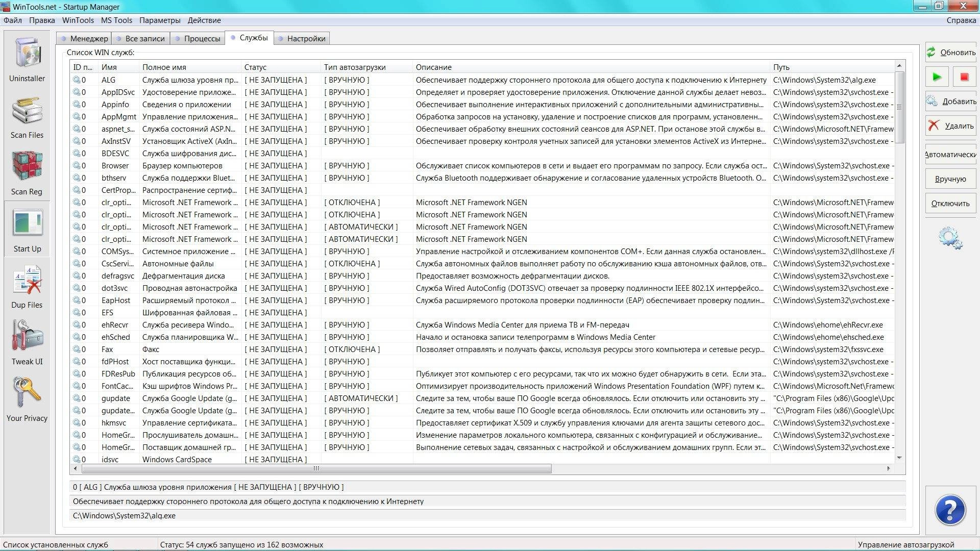Screen dimensions: 980x551
Task: Click the C:\Windows\ehome\ehsched.exe path cell
Action: coord(828,337)
